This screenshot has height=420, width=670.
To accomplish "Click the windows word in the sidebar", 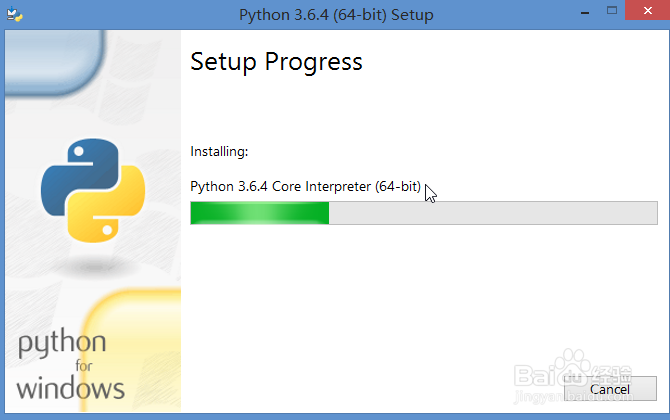I will pos(71,388).
